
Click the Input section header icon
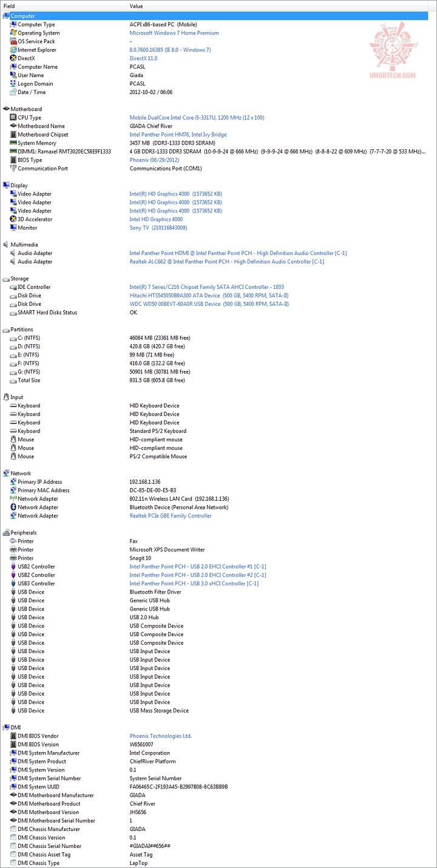(x=6, y=397)
